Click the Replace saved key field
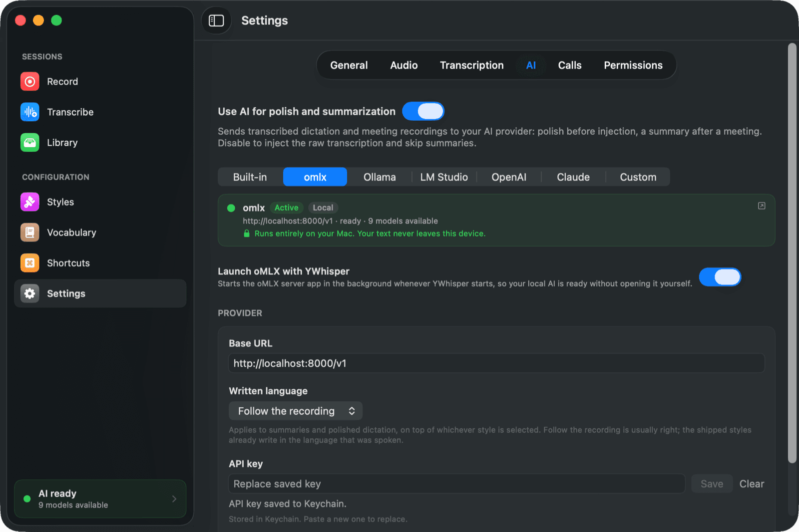The width and height of the screenshot is (799, 532). (x=457, y=484)
